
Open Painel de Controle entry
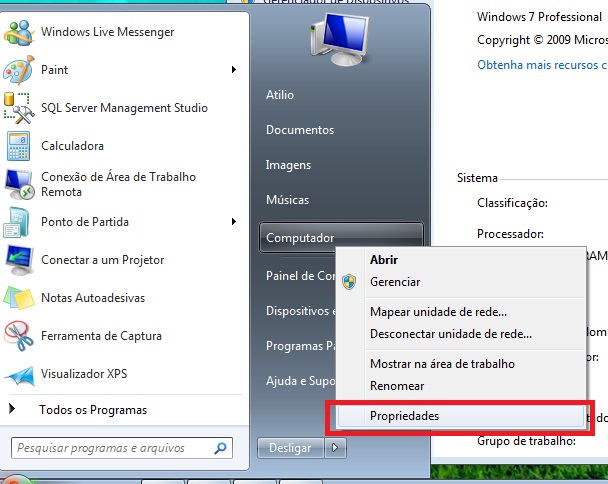coord(301,276)
